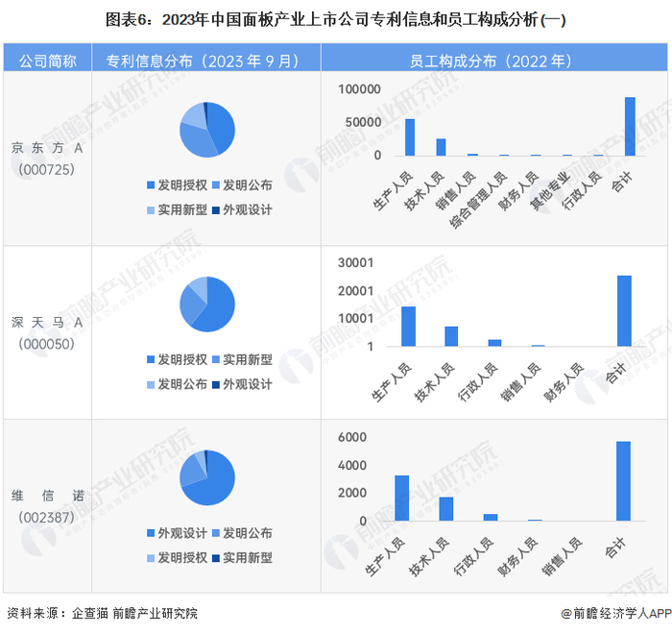The image size is (672, 633).
Task: Click the 合计 bar in 京东方A chart
Action: [630, 127]
